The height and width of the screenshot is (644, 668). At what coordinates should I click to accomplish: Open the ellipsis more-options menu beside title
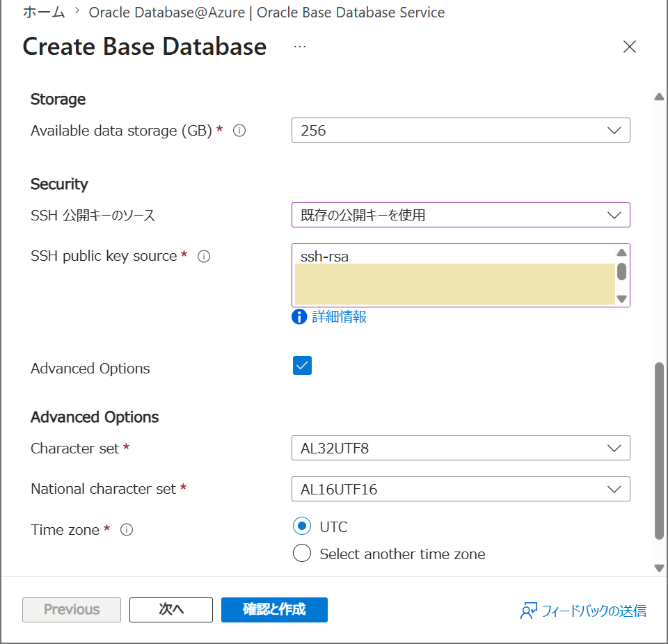(x=299, y=47)
